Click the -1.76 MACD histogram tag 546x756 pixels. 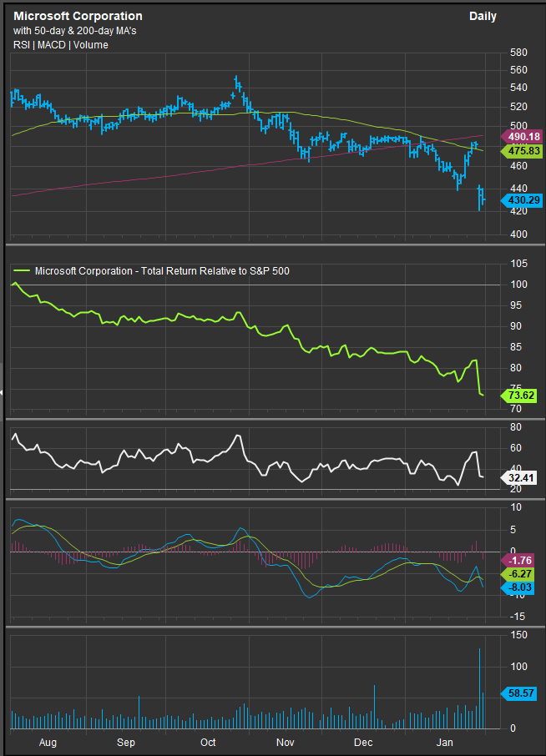click(522, 560)
